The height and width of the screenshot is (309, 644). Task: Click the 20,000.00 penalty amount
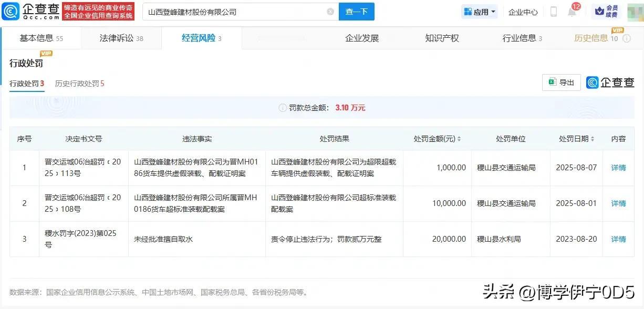449,239
